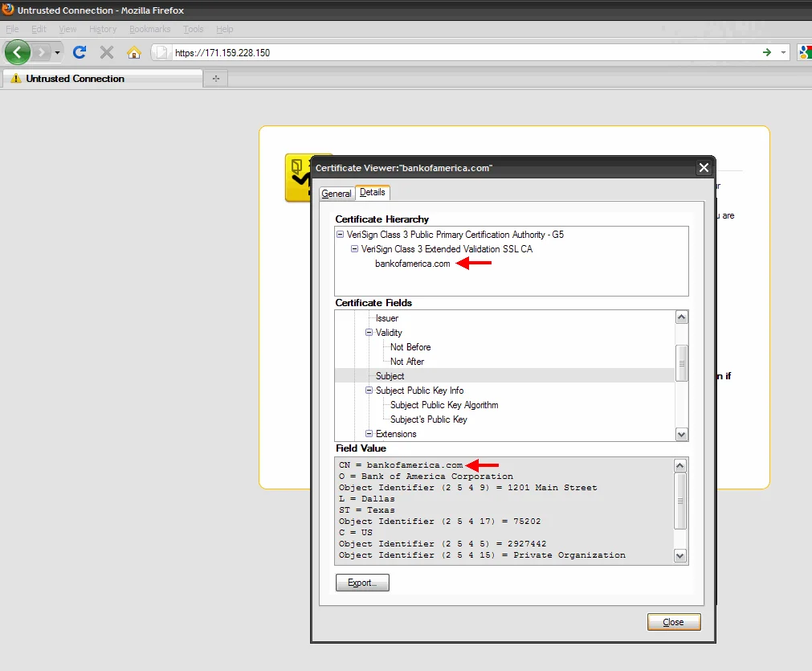The width and height of the screenshot is (812, 671).
Task: Collapse the Validity field group
Action: click(x=369, y=333)
